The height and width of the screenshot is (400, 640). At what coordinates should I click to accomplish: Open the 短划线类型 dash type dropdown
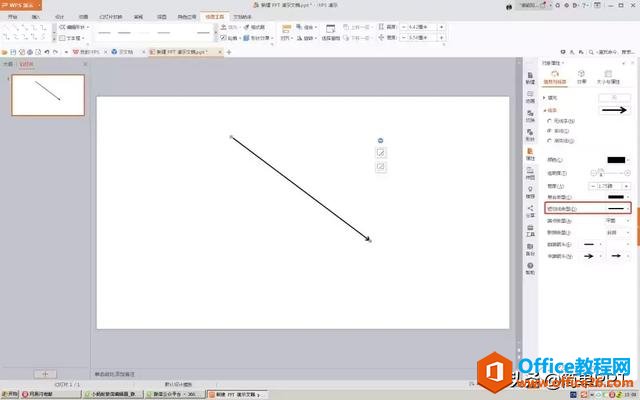tap(618, 209)
